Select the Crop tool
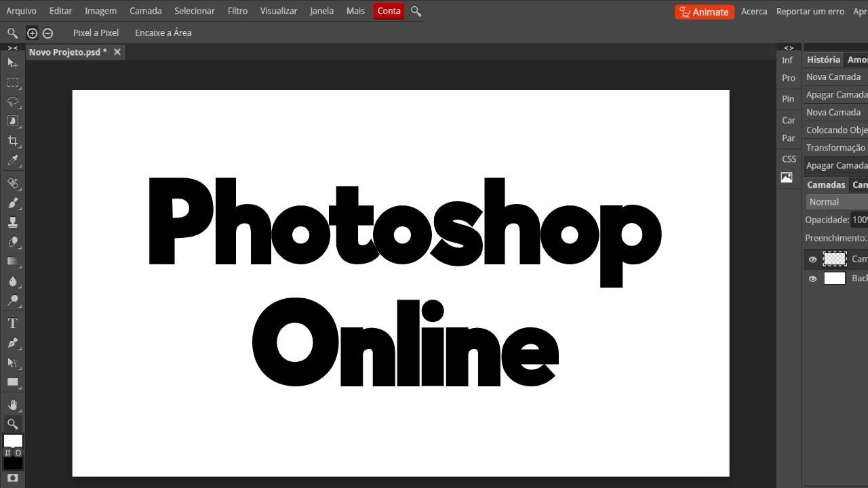Viewport: 868px width, 488px height. click(12, 141)
